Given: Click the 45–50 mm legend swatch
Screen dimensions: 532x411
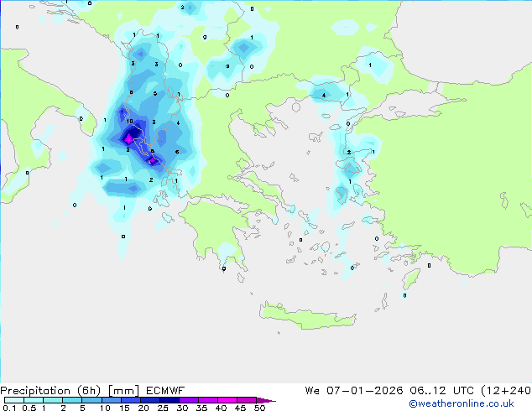Looking at the screenshot, I should 247,400.
